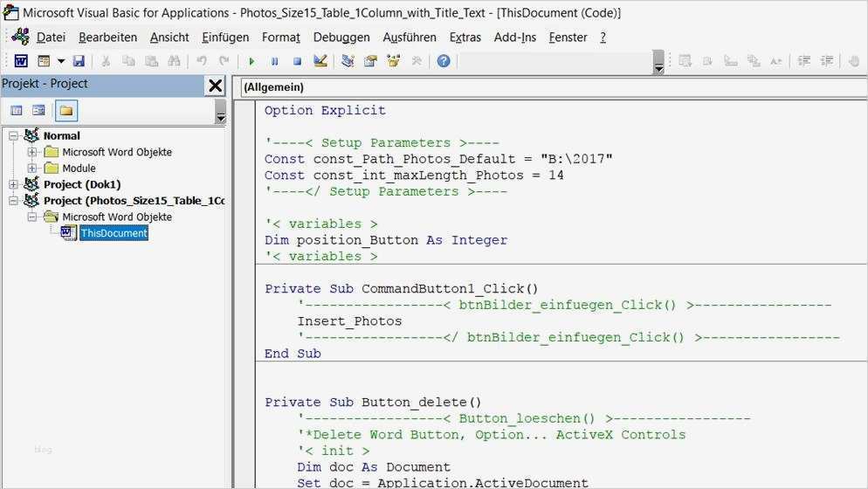Open the Einfügen menu

(x=225, y=37)
